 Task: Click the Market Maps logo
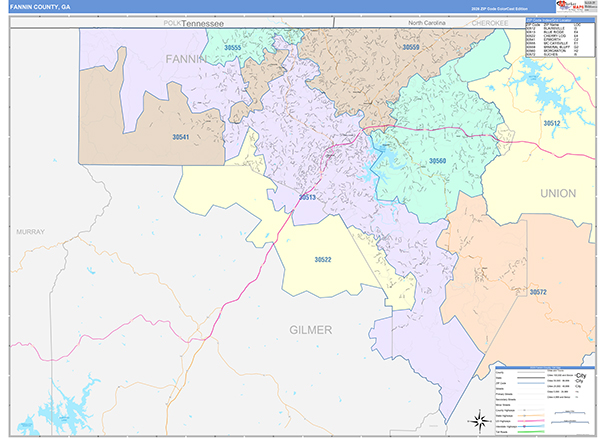pyautogui.click(x=571, y=6)
